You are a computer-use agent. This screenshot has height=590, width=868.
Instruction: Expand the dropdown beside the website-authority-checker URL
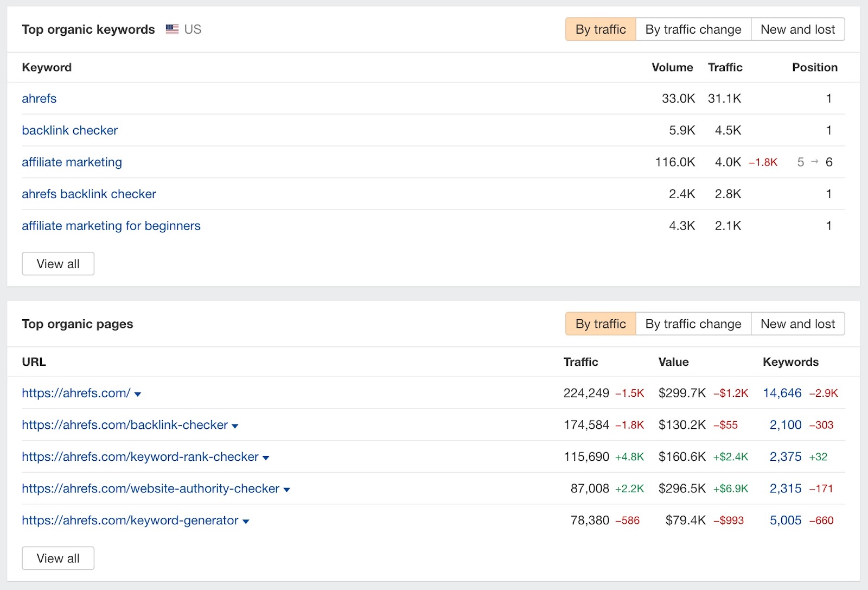286,489
